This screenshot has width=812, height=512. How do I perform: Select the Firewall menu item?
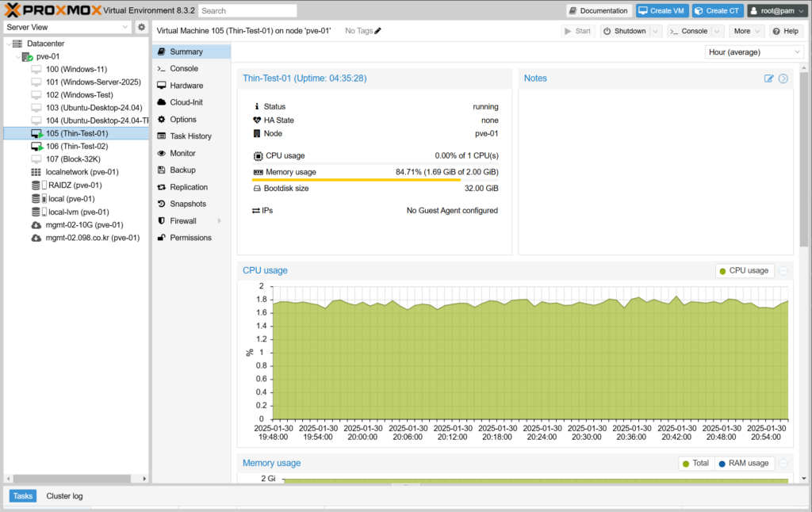coord(183,221)
